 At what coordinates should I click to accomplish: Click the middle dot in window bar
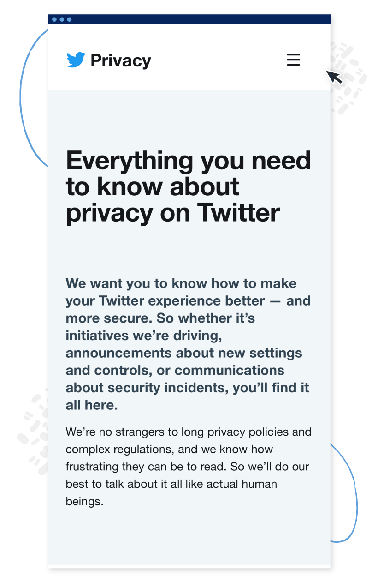pyautogui.click(x=62, y=19)
